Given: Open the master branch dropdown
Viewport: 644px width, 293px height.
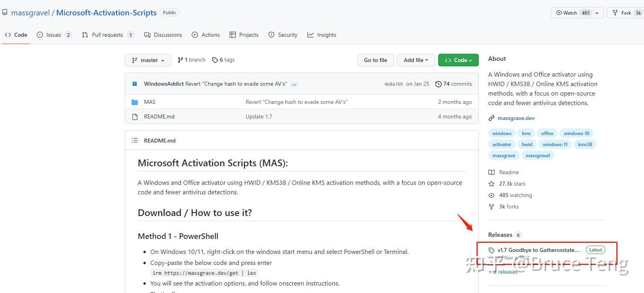Looking at the screenshot, I should [x=148, y=60].
